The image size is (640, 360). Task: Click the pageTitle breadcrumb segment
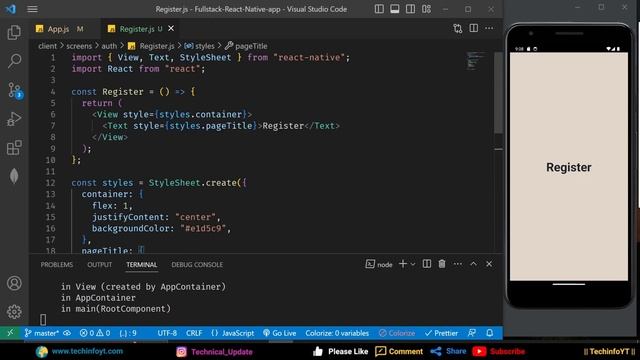pos(247,46)
